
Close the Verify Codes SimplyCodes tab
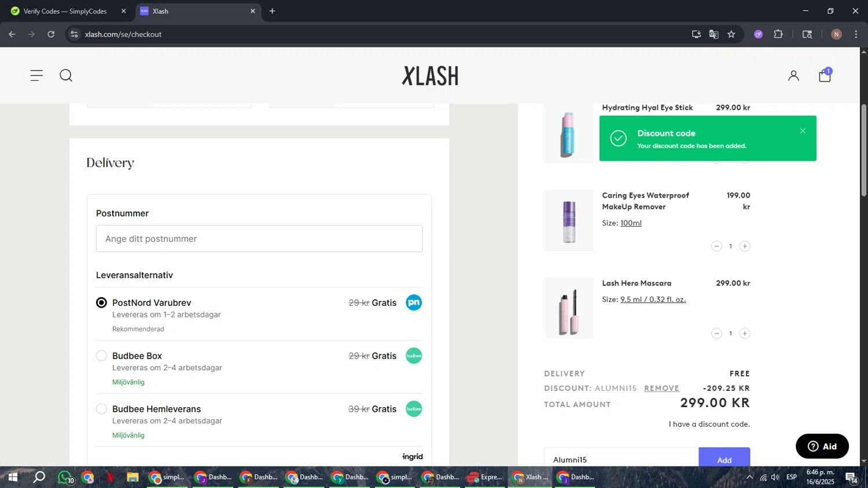tap(123, 11)
